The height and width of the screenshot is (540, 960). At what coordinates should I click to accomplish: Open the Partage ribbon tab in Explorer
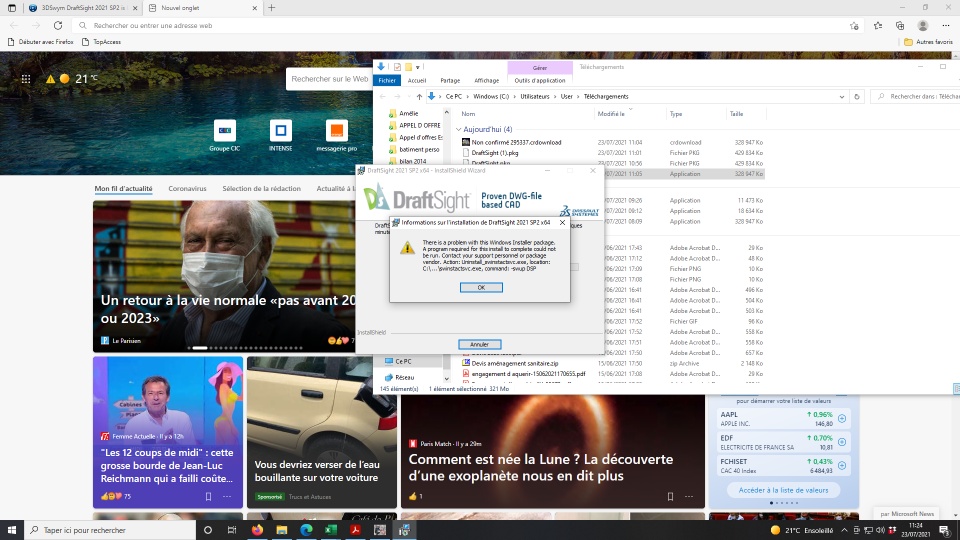450,80
